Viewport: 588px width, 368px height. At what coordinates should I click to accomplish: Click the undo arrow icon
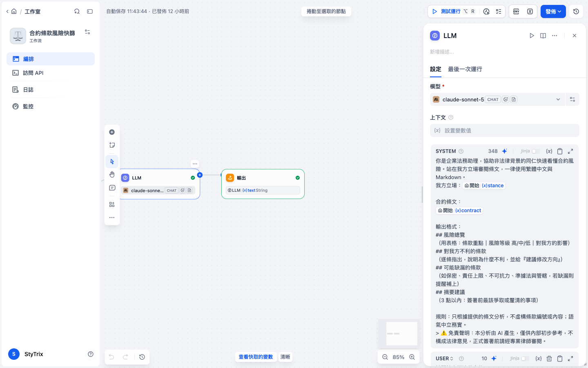(111, 357)
